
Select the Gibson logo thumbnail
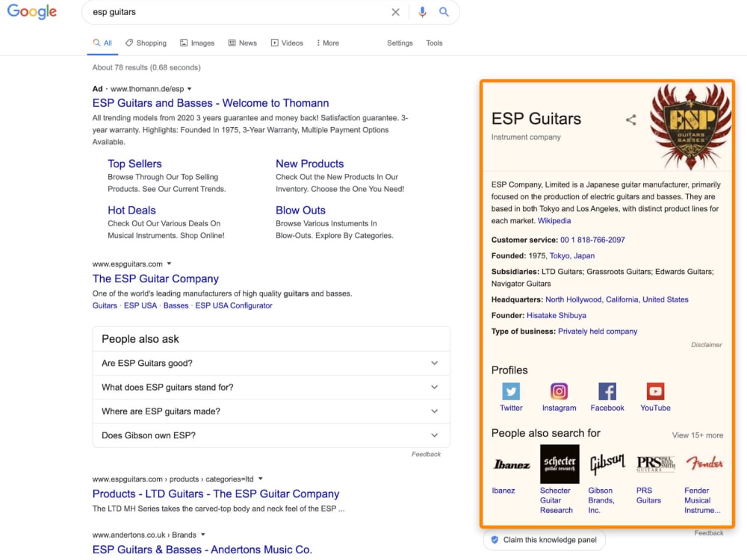click(607, 464)
